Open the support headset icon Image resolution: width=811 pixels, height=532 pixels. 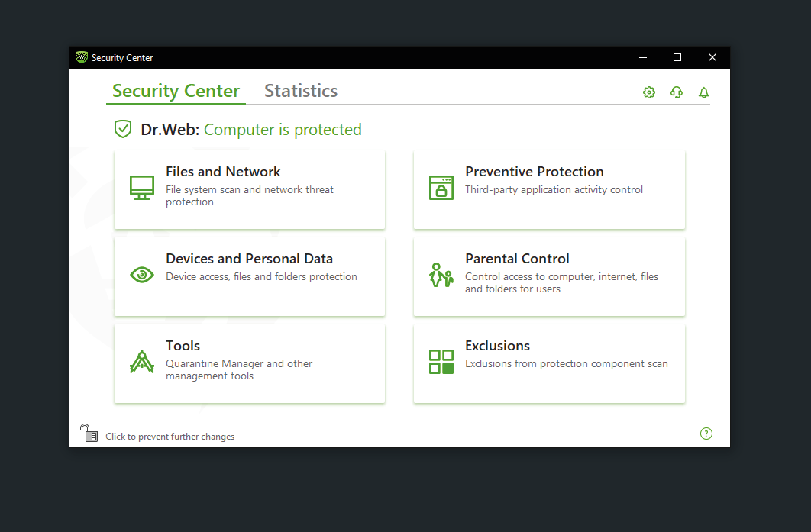[676, 92]
